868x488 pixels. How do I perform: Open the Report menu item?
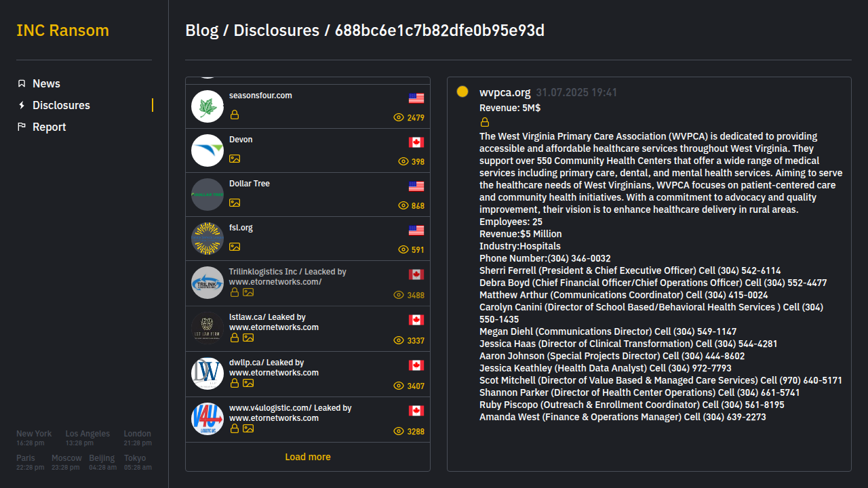point(50,127)
